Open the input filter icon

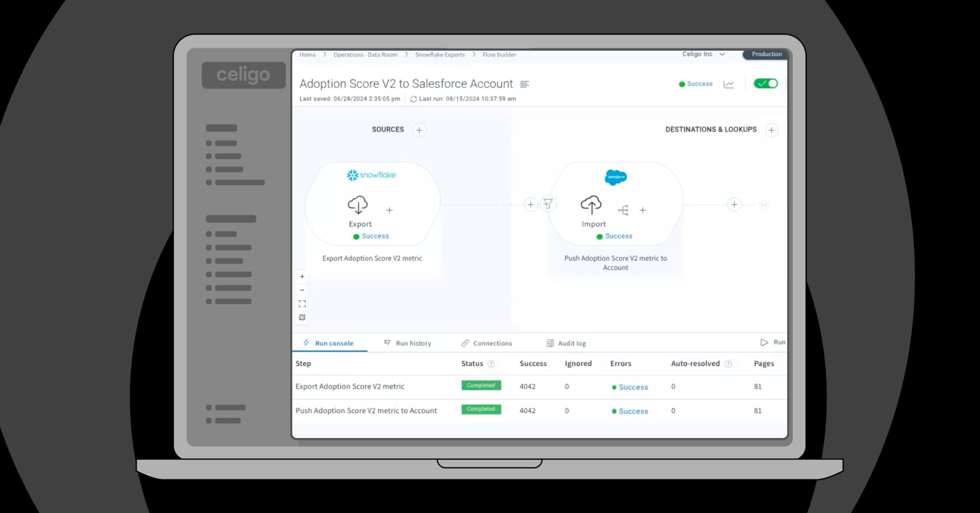click(x=548, y=204)
